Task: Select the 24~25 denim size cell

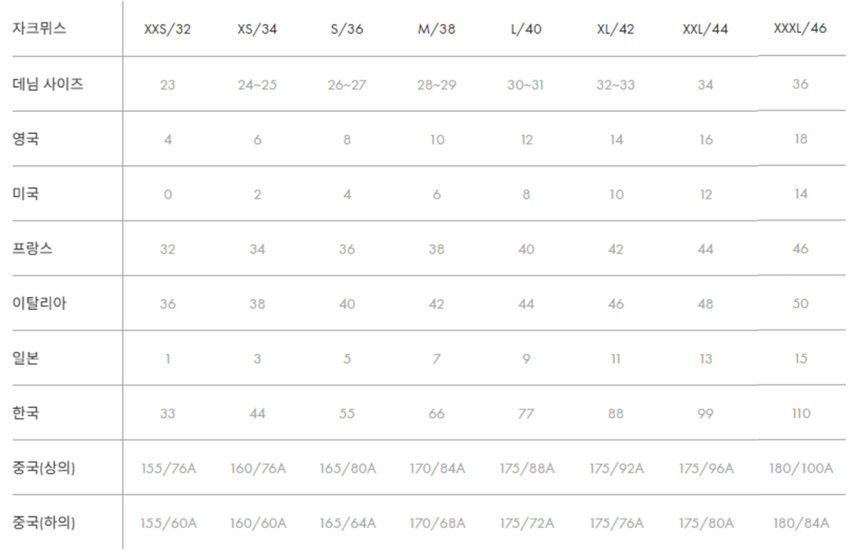Action: point(257,85)
